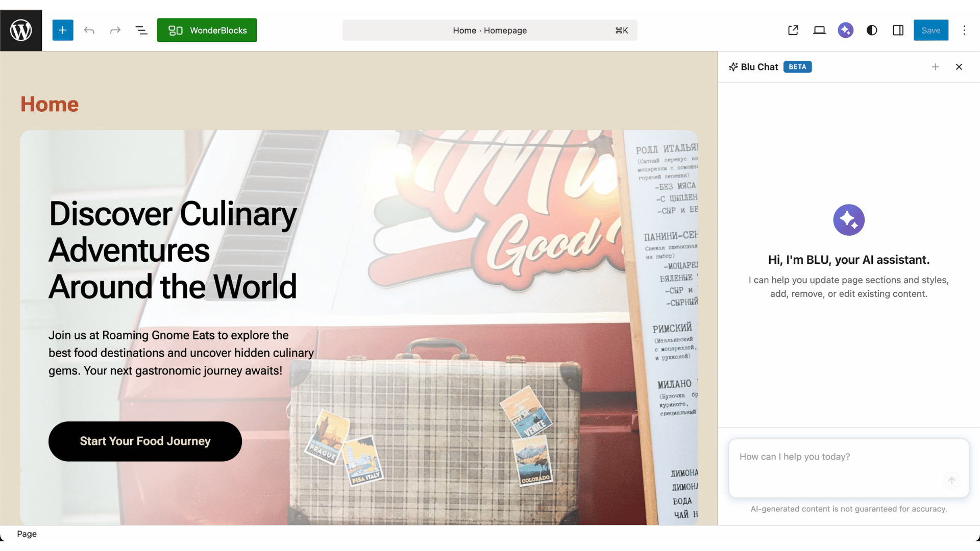Redo the last change
This screenshot has width=980, height=551.
(x=115, y=30)
